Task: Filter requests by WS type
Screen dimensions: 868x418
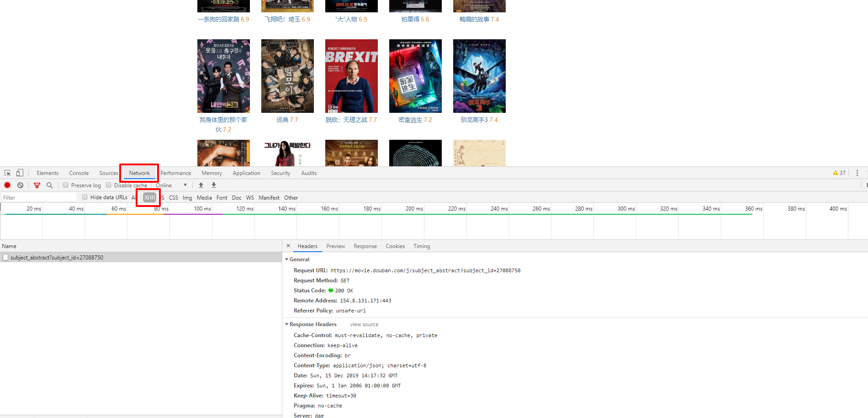Action: click(x=250, y=198)
